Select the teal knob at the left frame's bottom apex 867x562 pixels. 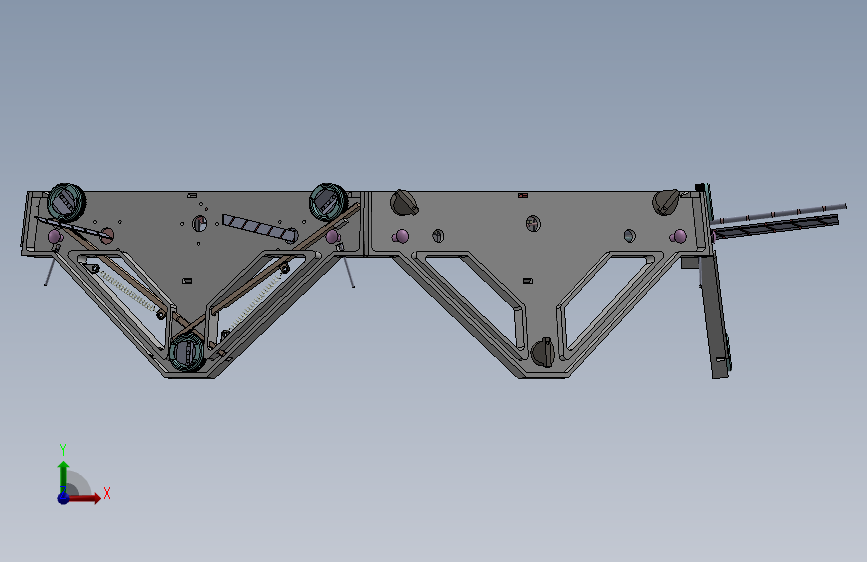click(187, 352)
